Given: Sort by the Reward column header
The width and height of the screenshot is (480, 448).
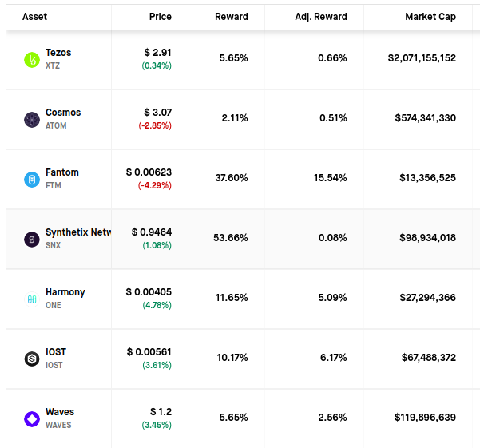Looking at the screenshot, I should 231,17.
